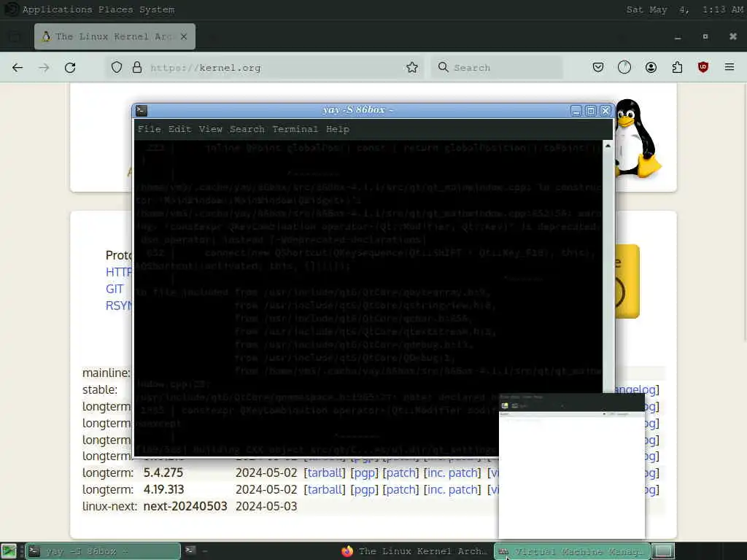Select The Linux Kernel Archives tab
Screen dimensions: 747x560
coord(115,36)
